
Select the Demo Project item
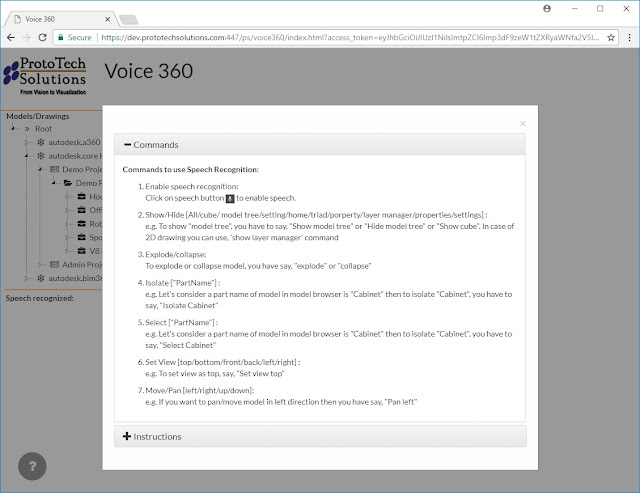coord(82,169)
